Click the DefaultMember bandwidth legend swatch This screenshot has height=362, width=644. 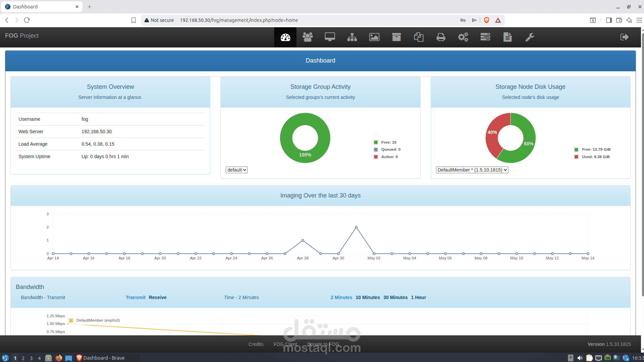point(71,320)
